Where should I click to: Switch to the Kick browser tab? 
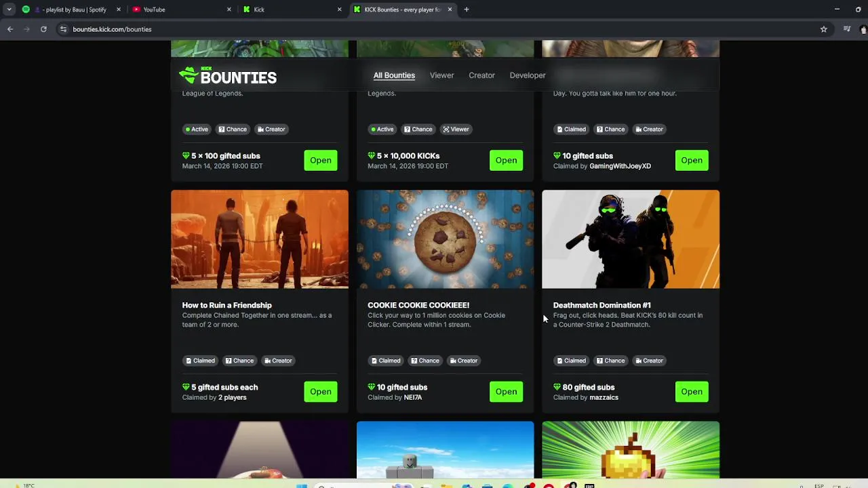[292, 9]
